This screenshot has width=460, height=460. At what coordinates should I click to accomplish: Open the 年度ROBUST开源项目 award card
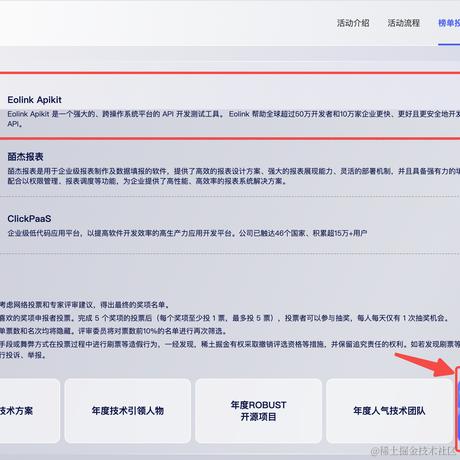[258, 411]
